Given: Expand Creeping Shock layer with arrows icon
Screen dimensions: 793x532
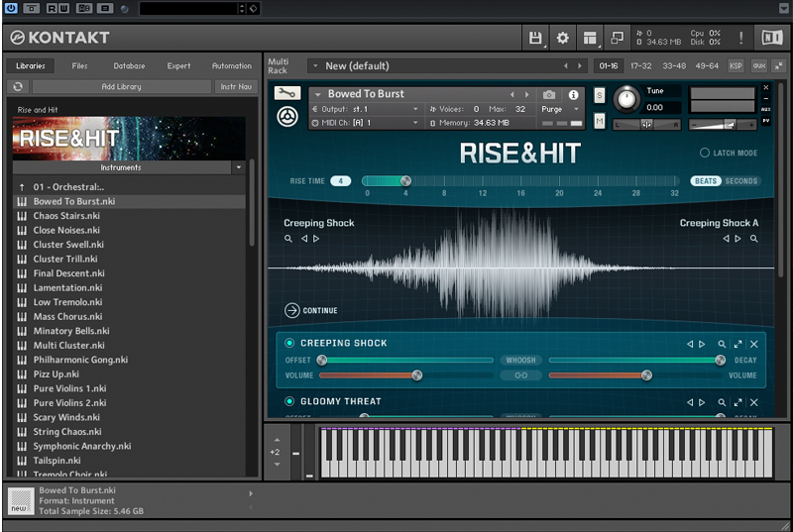Looking at the screenshot, I should tap(737, 344).
